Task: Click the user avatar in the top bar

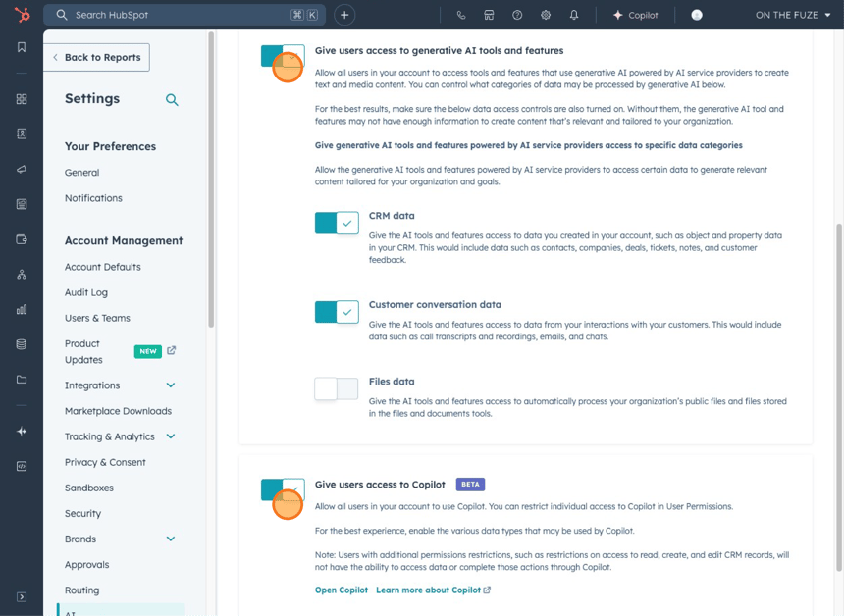Action: click(x=697, y=15)
